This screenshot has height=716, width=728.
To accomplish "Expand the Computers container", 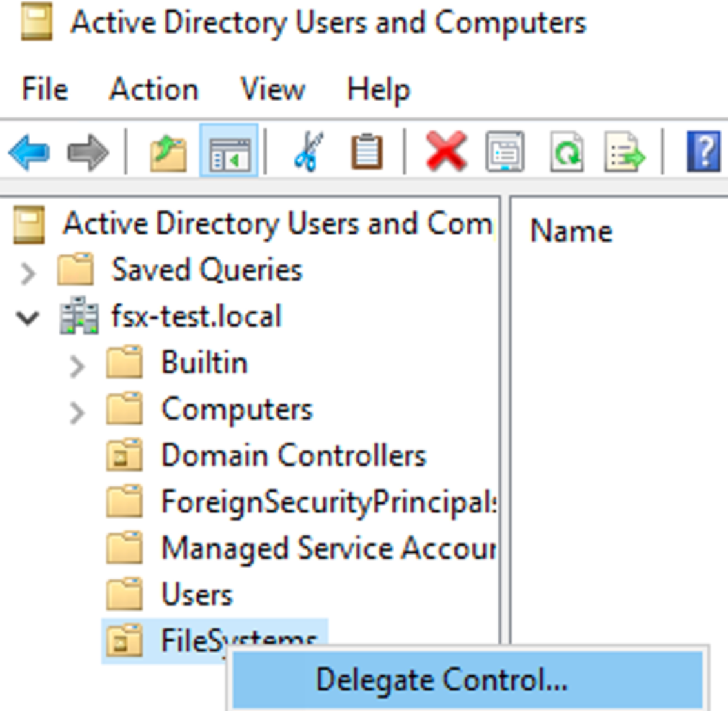I will tap(77, 412).
